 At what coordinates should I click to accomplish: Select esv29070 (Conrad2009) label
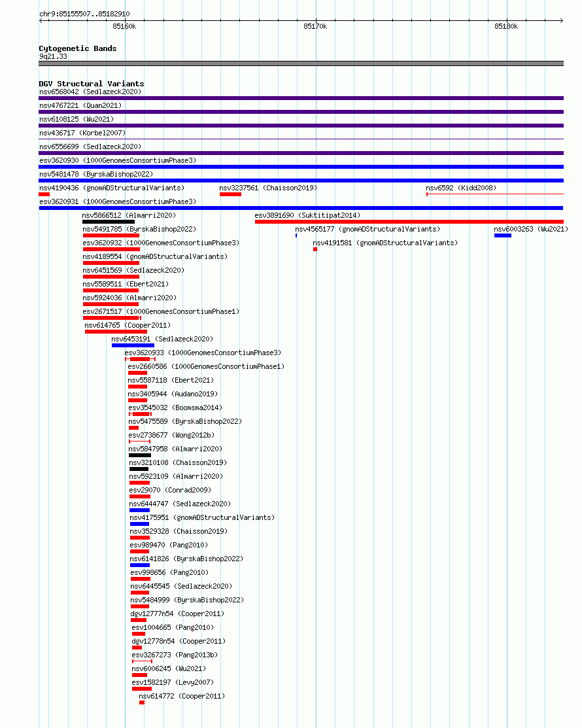(170, 491)
